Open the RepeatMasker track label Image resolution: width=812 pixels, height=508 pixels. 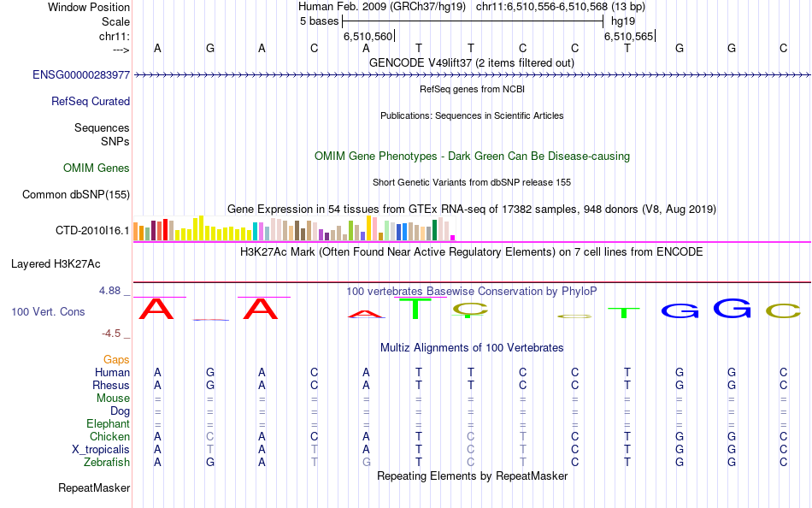click(x=94, y=488)
